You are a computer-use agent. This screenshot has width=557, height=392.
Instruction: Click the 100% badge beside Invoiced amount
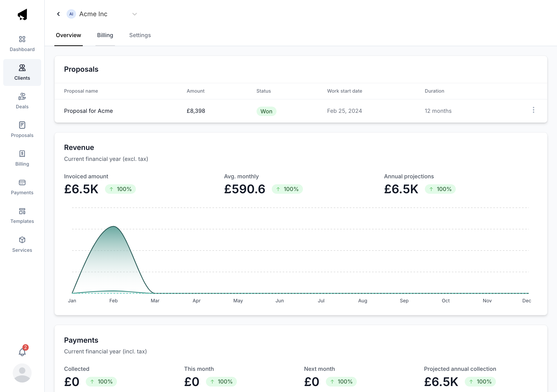click(x=120, y=189)
